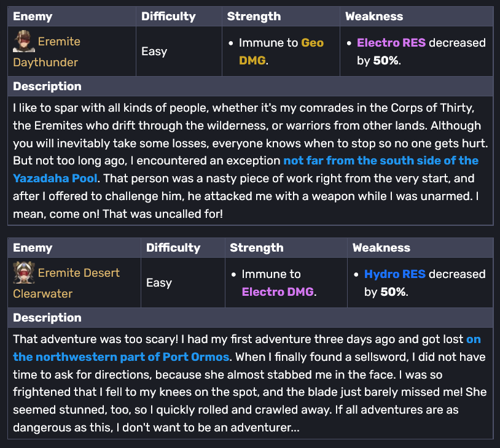Click the Description header in the Clearwater table
This screenshot has height=448, width=500.
point(47,318)
